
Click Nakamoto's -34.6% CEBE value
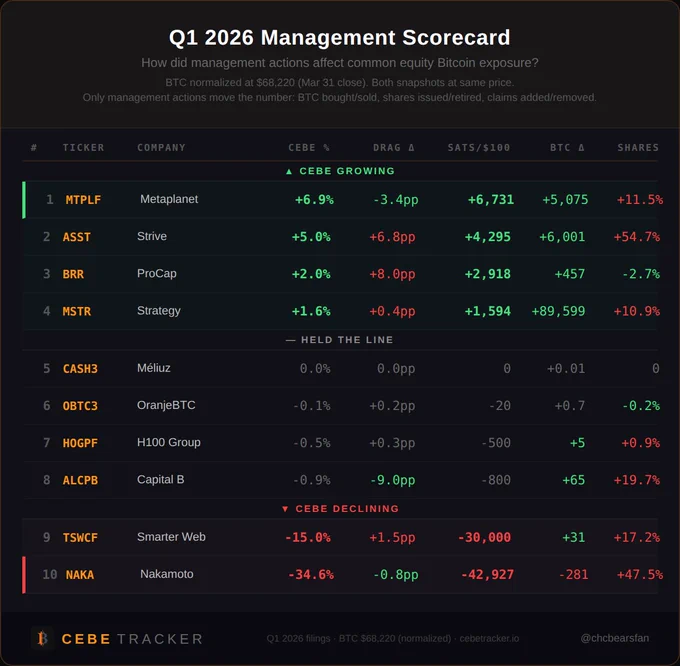311,575
